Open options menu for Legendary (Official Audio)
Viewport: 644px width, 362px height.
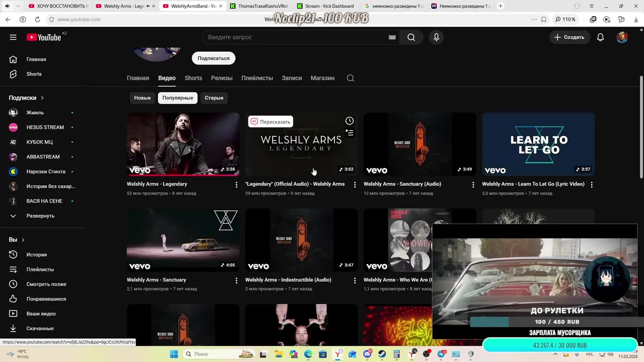coord(355,185)
